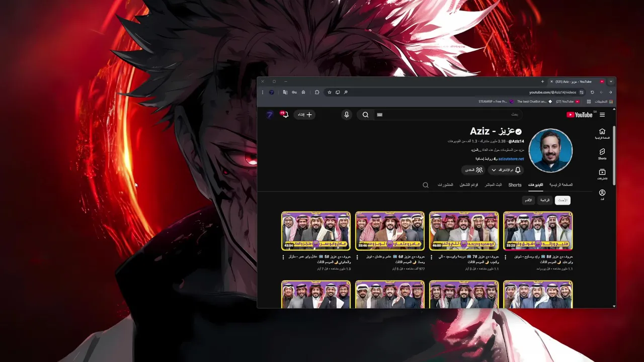Image resolution: width=644 pixels, height=362 pixels.
Task: Open more options for episode #5 video
Action: (283, 257)
